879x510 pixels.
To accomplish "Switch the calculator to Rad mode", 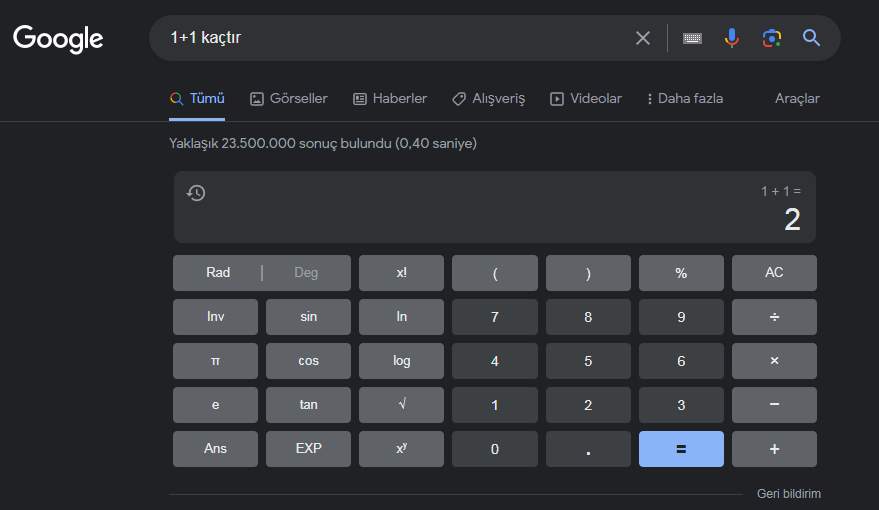I will (218, 273).
